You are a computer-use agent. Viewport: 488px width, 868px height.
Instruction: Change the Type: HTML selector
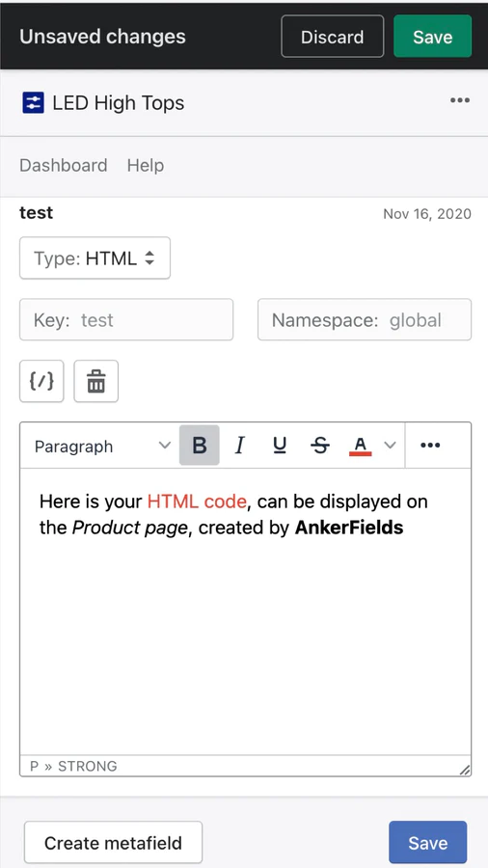95,258
